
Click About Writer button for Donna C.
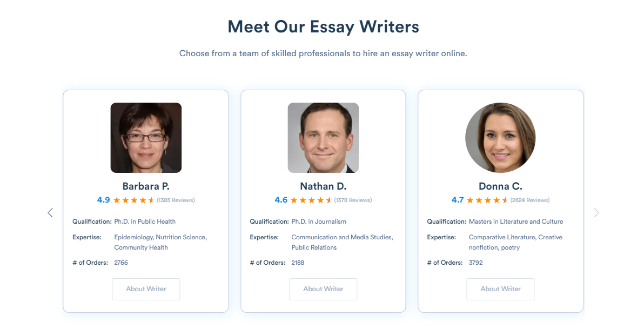(x=500, y=289)
